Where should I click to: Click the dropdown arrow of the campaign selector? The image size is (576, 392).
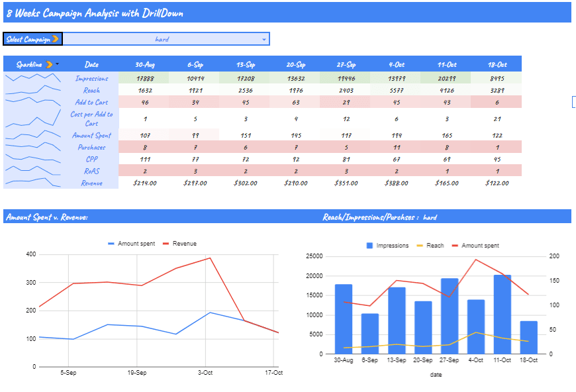264,39
